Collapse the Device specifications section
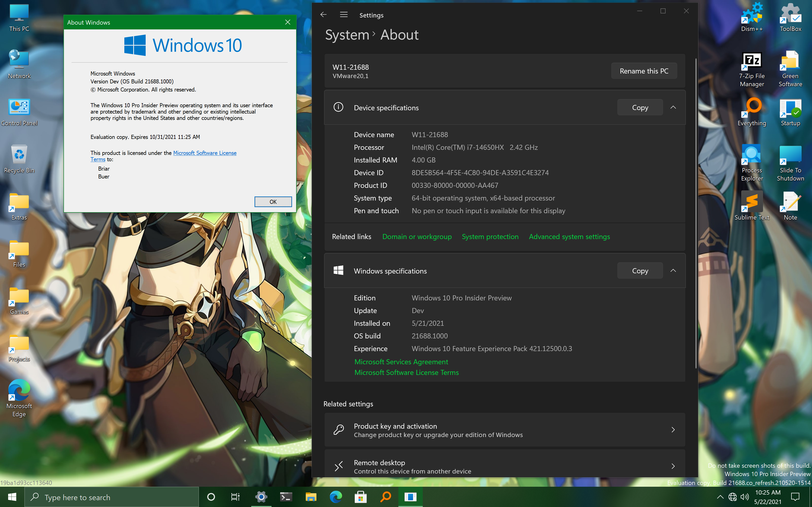 (673, 107)
